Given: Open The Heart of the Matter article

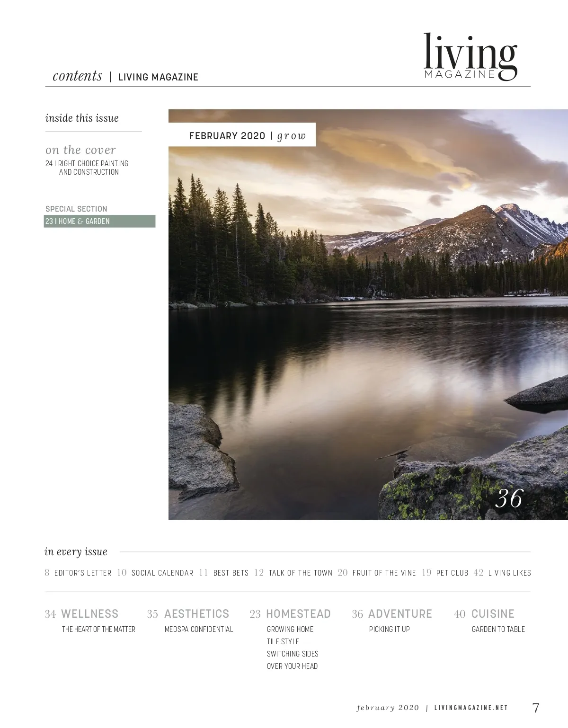Looking at the screenshot, I should (98, 629).
